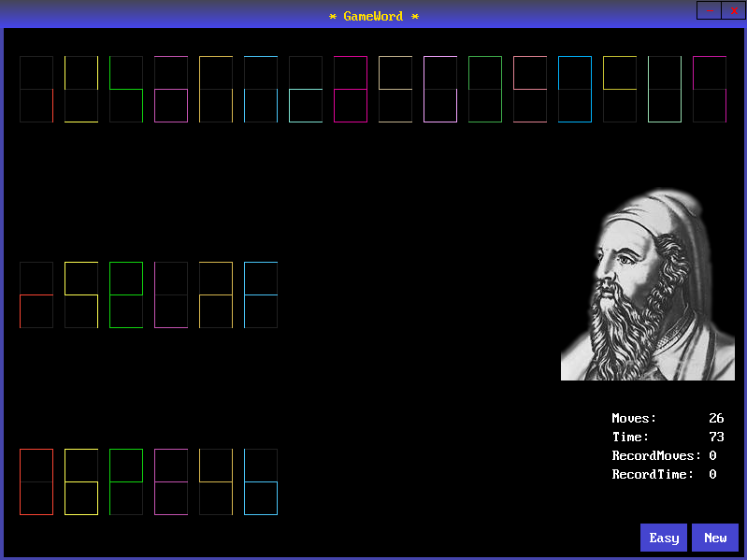Minimize the GameWord window
747x560 pixels.
point(709,10)
